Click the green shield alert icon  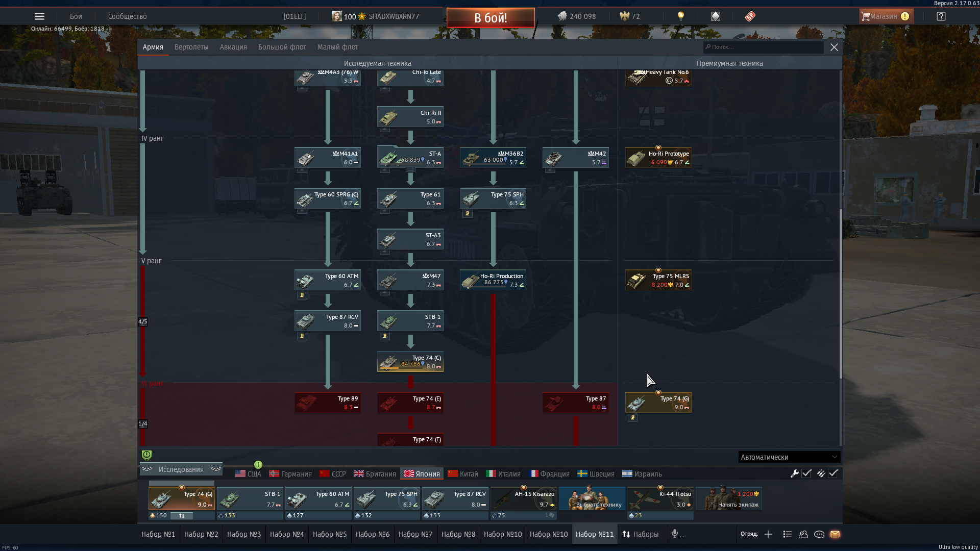146,455
